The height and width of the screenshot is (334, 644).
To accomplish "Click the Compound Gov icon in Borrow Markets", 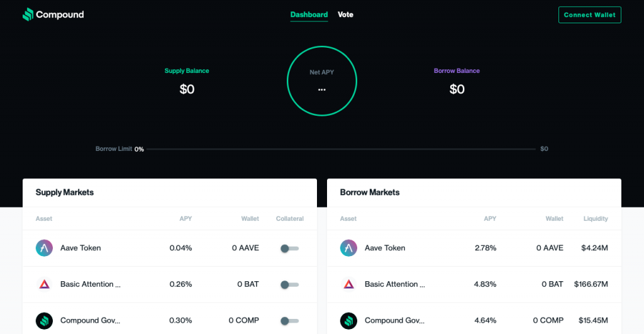I will 348,320.
